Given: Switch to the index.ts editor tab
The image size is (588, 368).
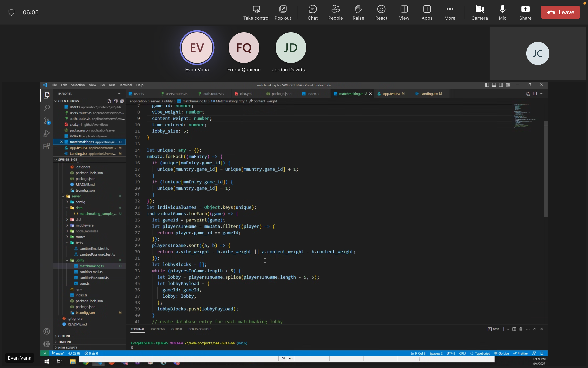Looking at the screenshot, I should pos(313,94).
